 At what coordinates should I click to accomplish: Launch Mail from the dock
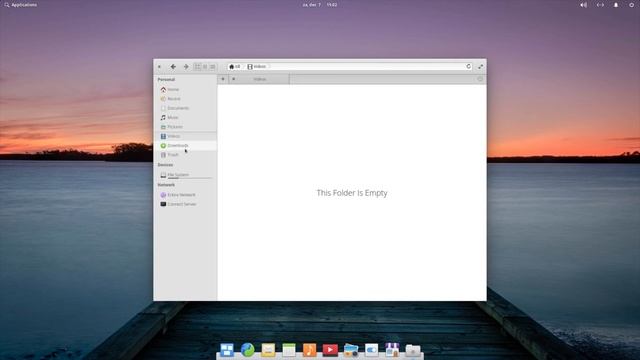point(268,350)
